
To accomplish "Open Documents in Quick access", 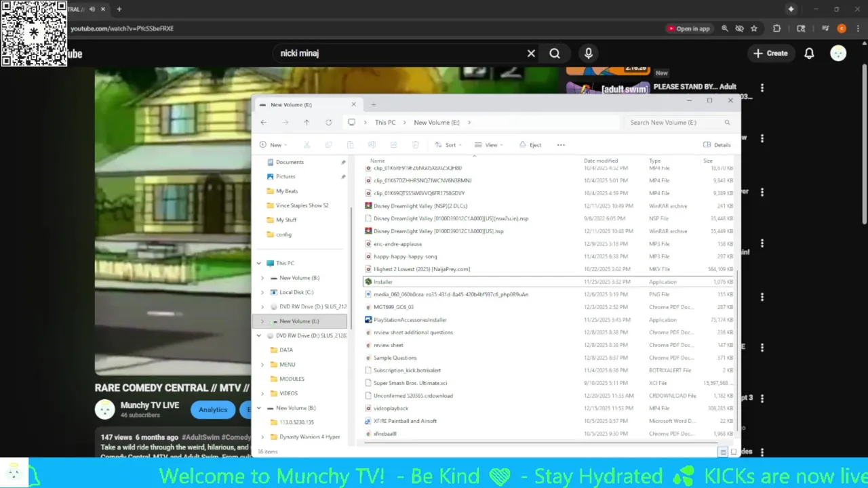I will [x=290, y=162].
